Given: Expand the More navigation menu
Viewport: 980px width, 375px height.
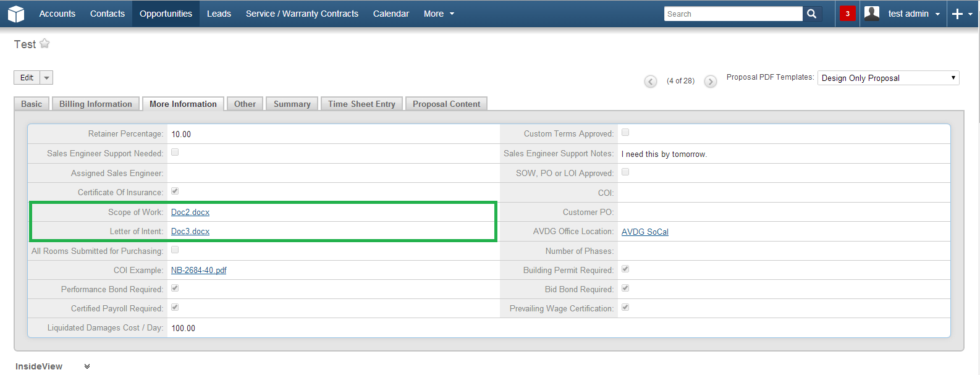Looking at the screenshot, I should [x=439, y=14].
